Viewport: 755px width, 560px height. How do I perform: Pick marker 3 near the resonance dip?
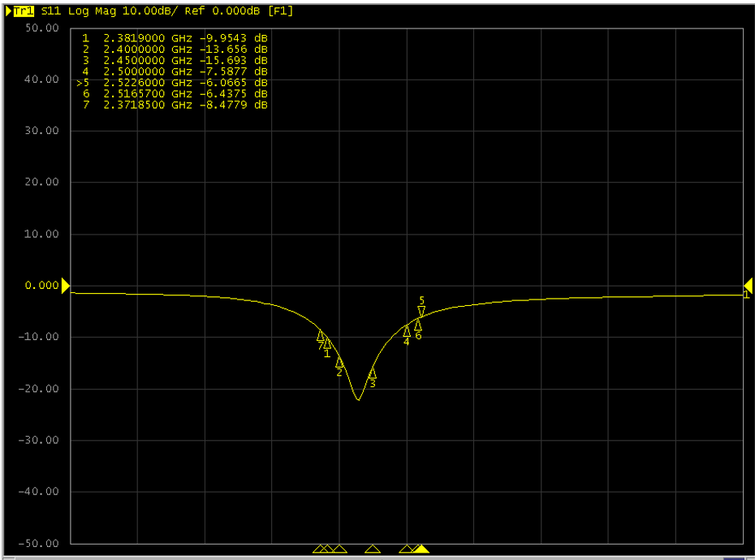click(x=373, y=373)
